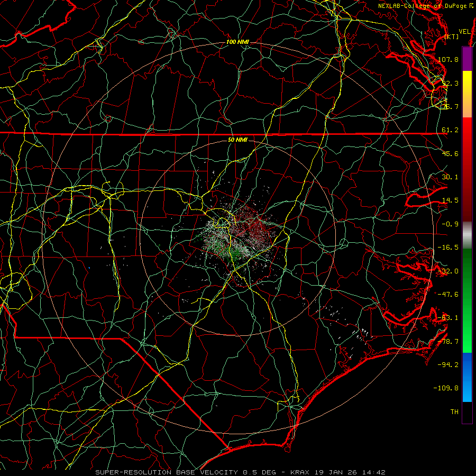
Task: Select the 14.5 value on velocity scale
Action: (450, 200)
